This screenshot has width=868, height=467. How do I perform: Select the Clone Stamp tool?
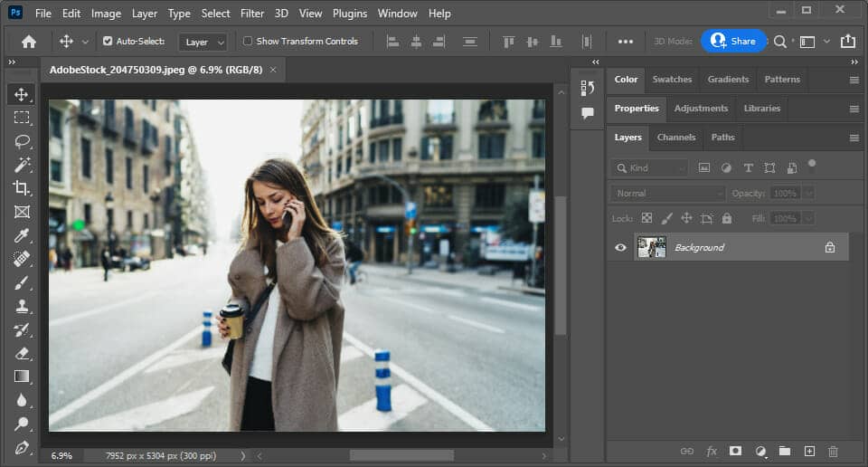pos(22,306)
